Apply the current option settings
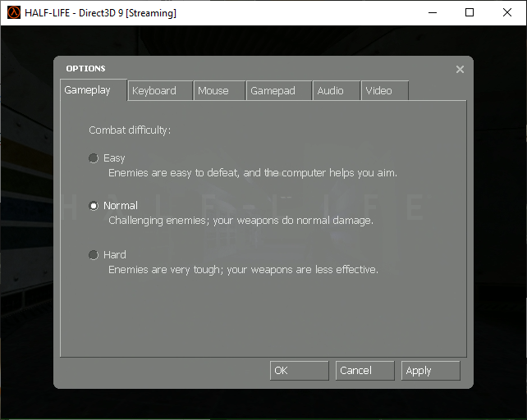This screenshot has height=420, width=527. [430, 371]
